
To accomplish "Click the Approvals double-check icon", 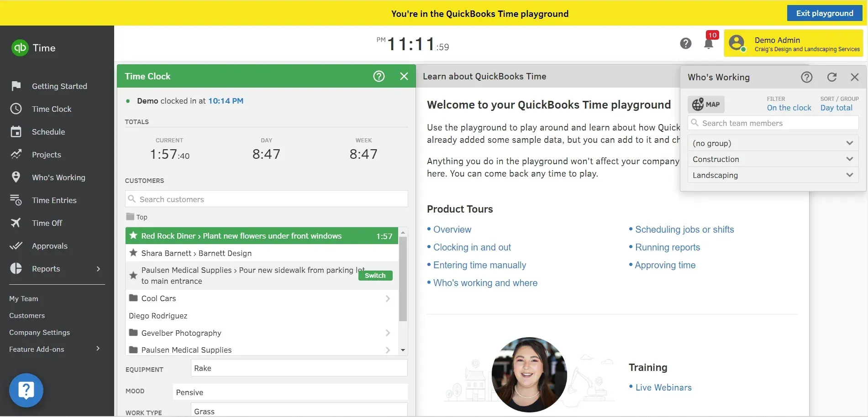I will (x=16, y=245).
